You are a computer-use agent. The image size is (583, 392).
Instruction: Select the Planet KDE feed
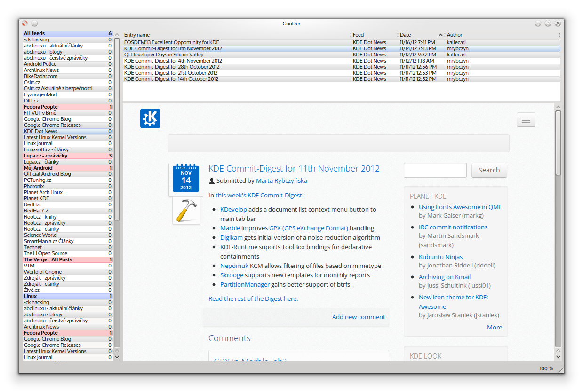click(x=68, y=198)
